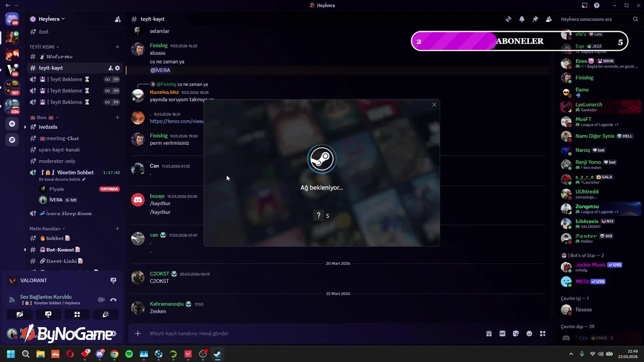Open the Welcome channel
Viewport: 644px width, 362px height.
tap(74, 56)
